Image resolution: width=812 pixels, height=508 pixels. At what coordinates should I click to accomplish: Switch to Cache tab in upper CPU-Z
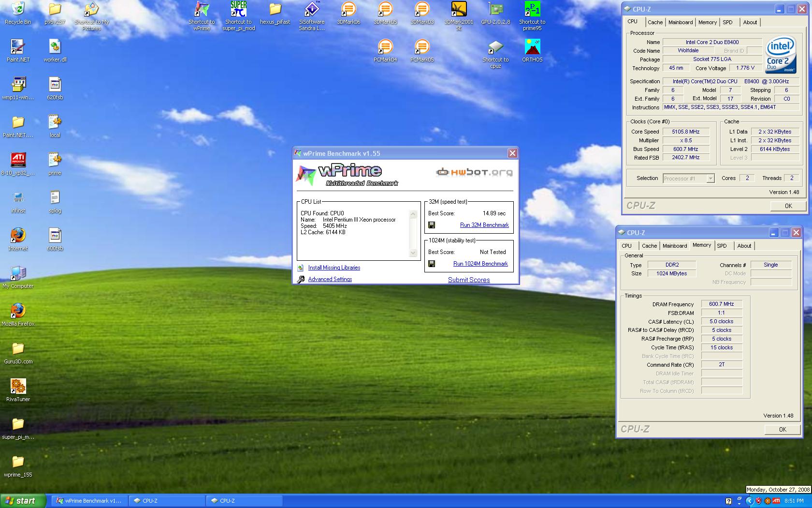coord(655,22)
